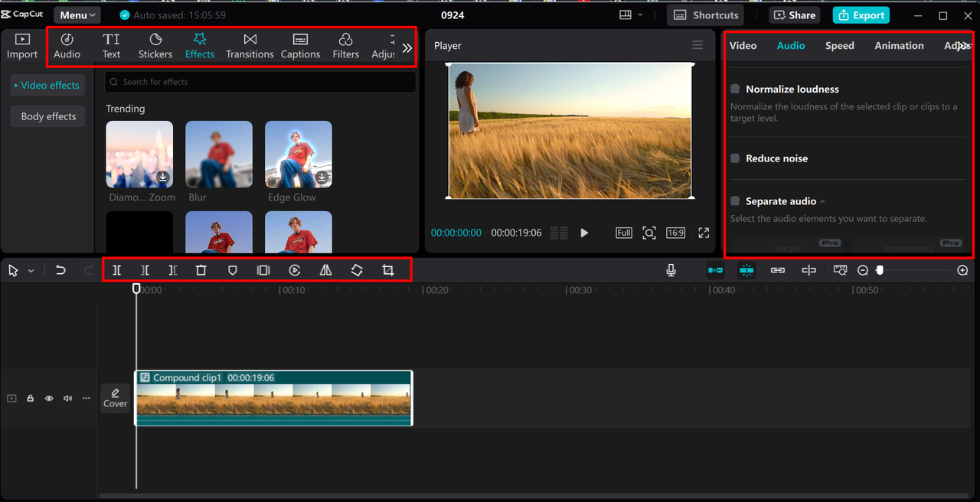The height and width of the screenshot is (502, 980).
Task: Select Body effects category
Action: coord(48,116)
